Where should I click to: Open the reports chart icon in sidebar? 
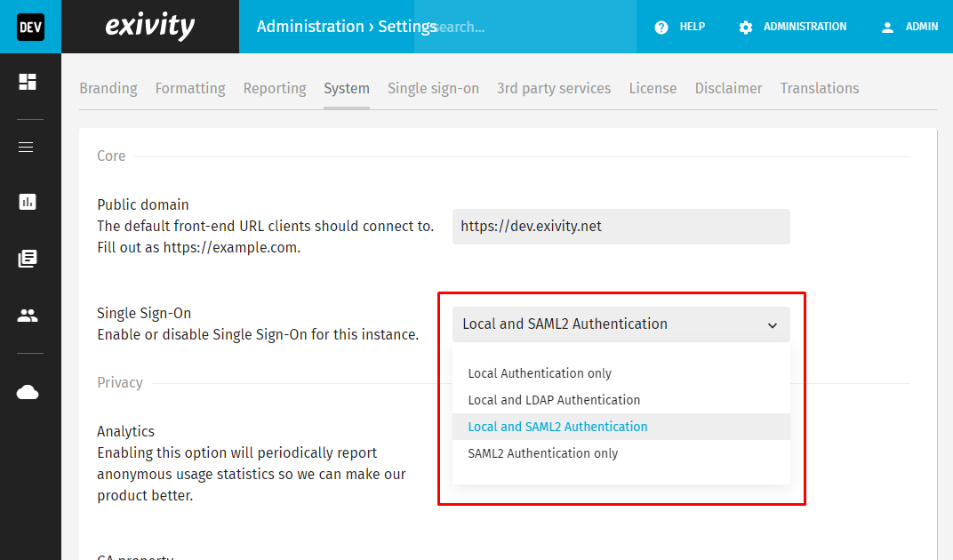point(28,202)
